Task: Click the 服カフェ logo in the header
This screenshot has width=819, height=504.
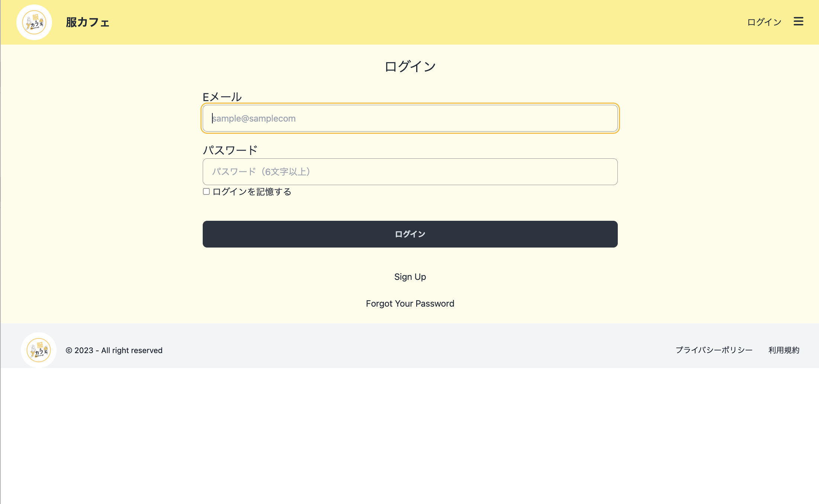Action: click(88, 22)
